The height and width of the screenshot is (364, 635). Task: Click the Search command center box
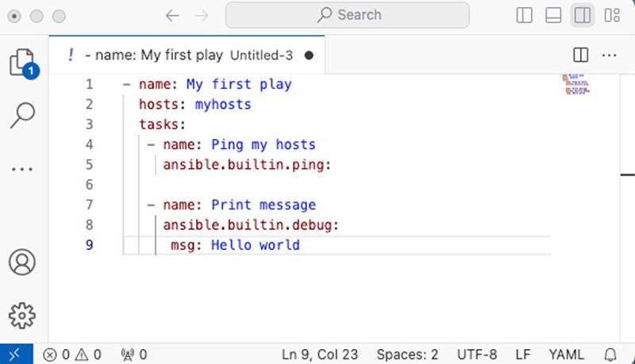click(x=347, y=15)
